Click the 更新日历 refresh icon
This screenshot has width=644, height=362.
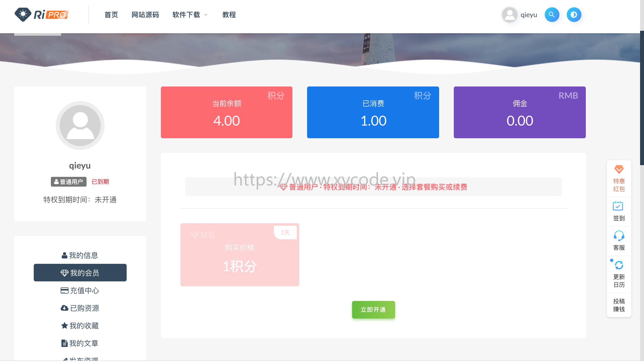click(619, 265)
